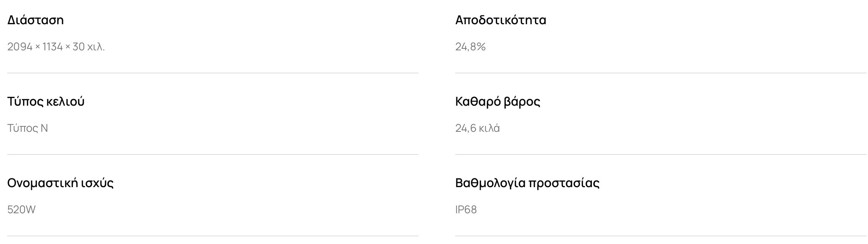
Task: Select the Τύπος N value text
Action: coord(28,128)
